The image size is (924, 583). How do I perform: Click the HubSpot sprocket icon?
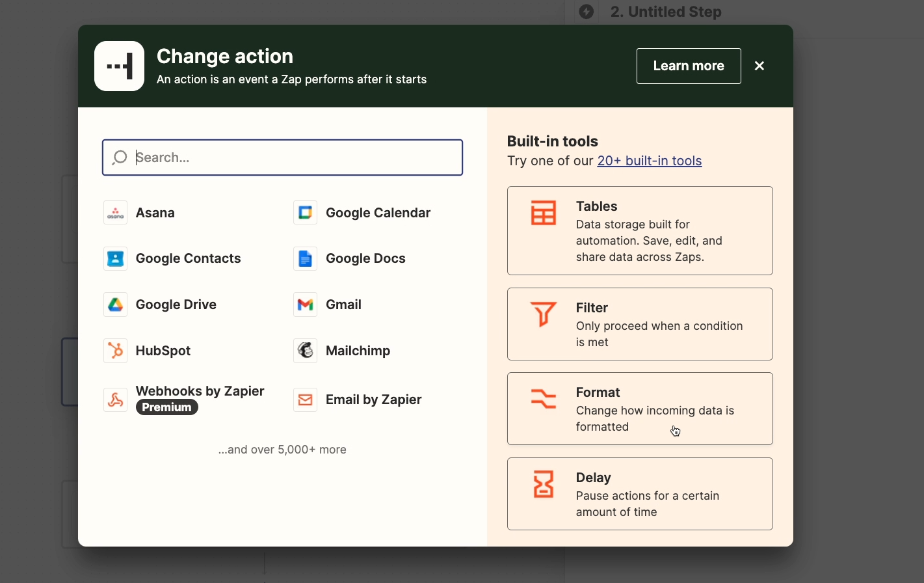point(115,351)
